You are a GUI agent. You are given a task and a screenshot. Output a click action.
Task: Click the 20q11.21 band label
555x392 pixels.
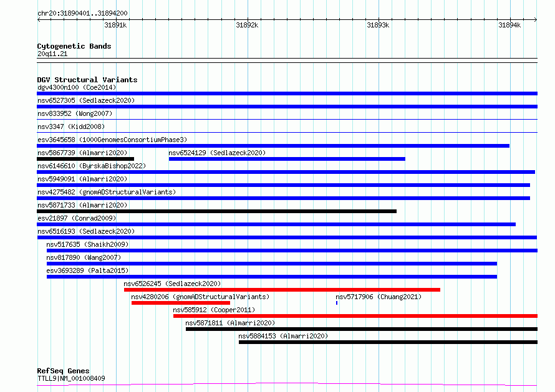point(52,54)
